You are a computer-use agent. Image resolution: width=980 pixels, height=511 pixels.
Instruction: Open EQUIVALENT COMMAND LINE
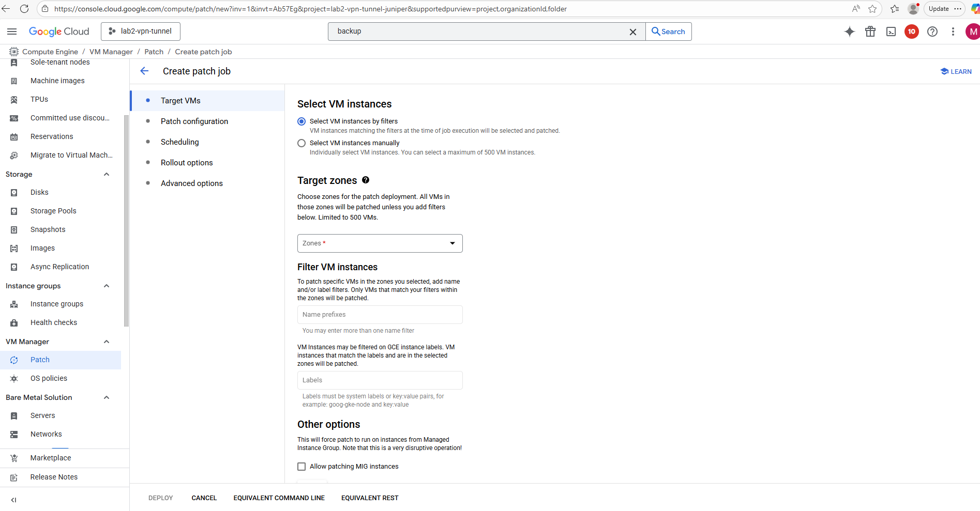click(x=279, y=498)
